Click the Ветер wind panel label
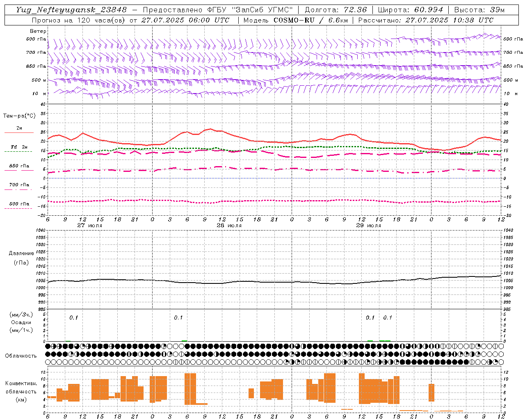 coord(38,31)
